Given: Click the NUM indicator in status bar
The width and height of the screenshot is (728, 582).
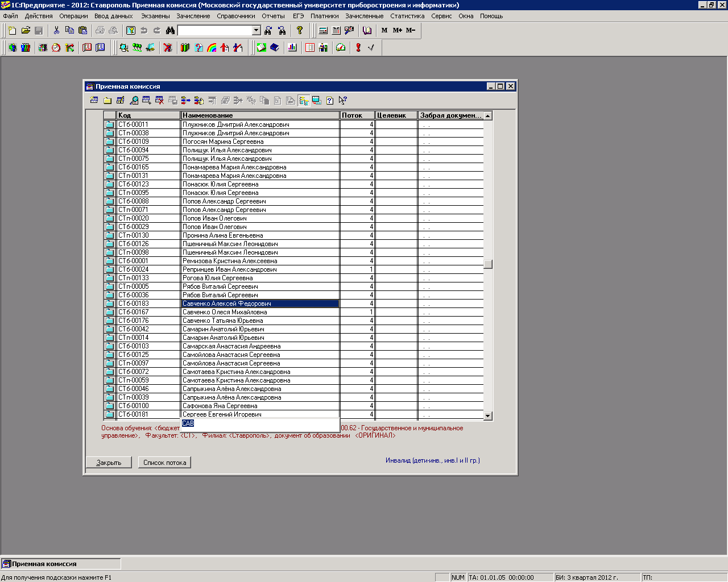Looking at the screenshot, I should coord(458,577).
